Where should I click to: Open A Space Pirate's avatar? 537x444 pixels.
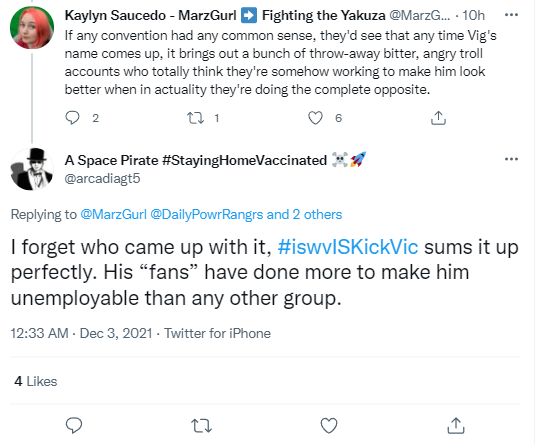coord(32,169)
